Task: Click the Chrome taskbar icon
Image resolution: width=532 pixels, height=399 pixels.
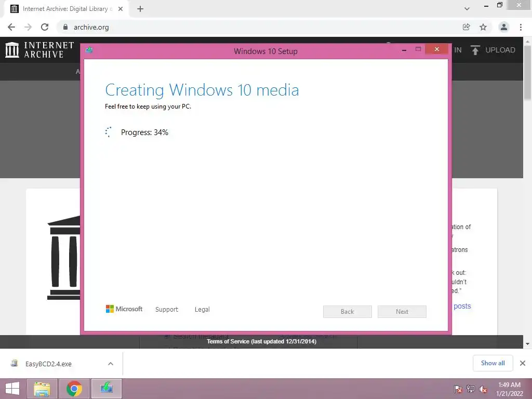Action: 74,389
